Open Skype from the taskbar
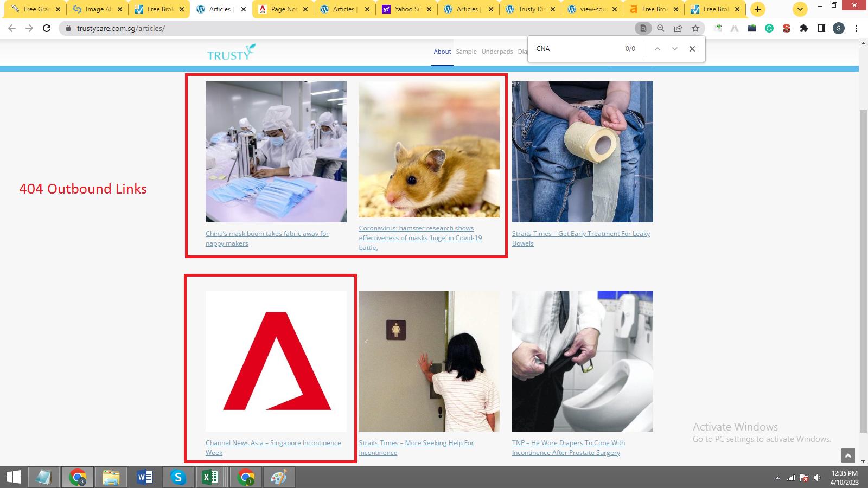Screen dimensions: 868x488 tap(178, 477)
